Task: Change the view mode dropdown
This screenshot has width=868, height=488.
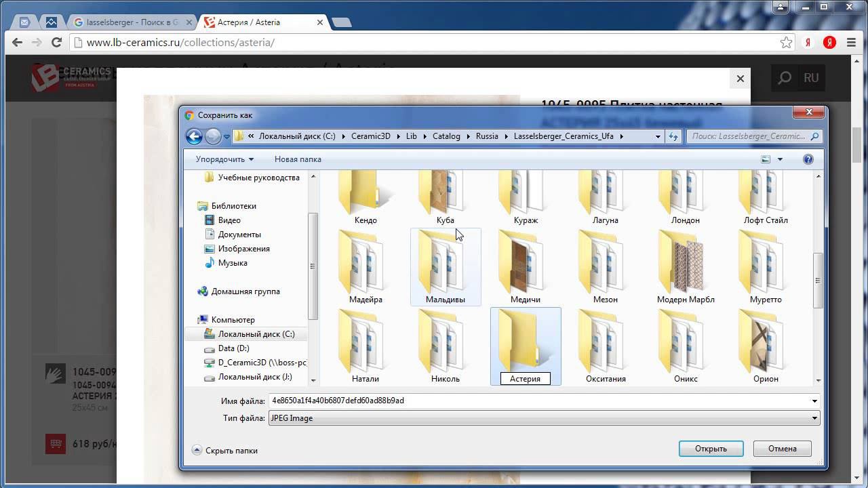Action: [780, 159]
